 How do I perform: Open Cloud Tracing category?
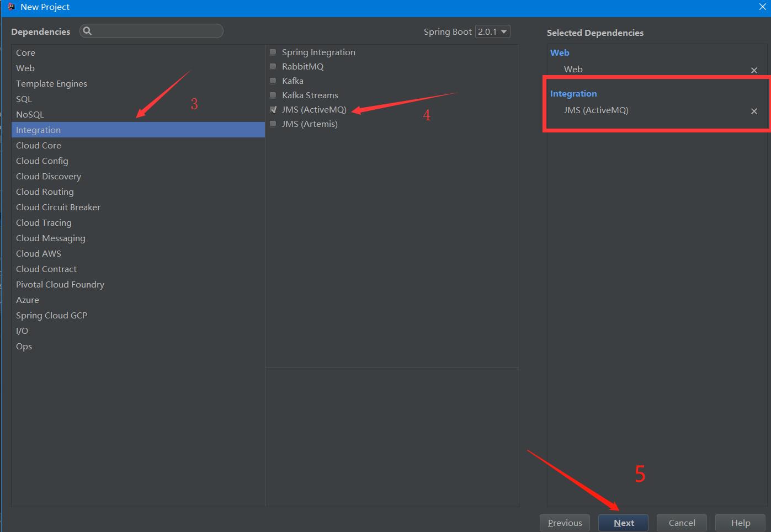(x=138, y=222)
